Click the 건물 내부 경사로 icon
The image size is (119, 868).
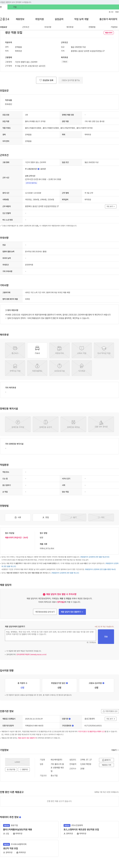click(101, 424)
